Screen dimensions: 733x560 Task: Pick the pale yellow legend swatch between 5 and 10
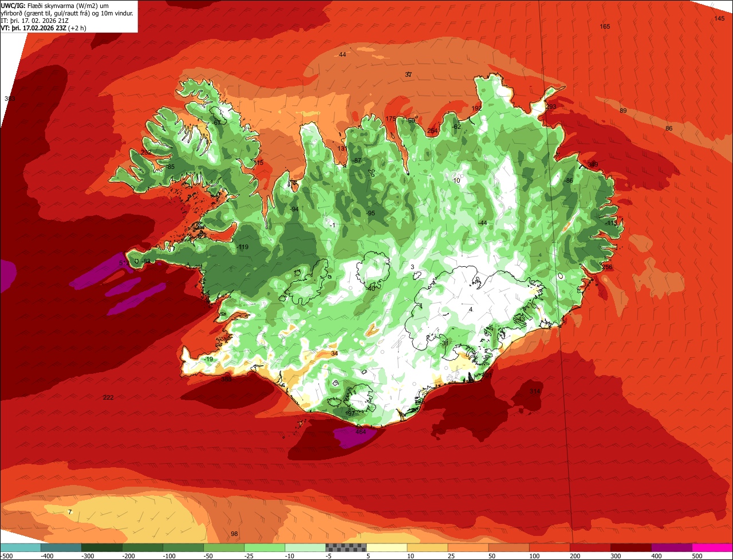tap(387, 547)
